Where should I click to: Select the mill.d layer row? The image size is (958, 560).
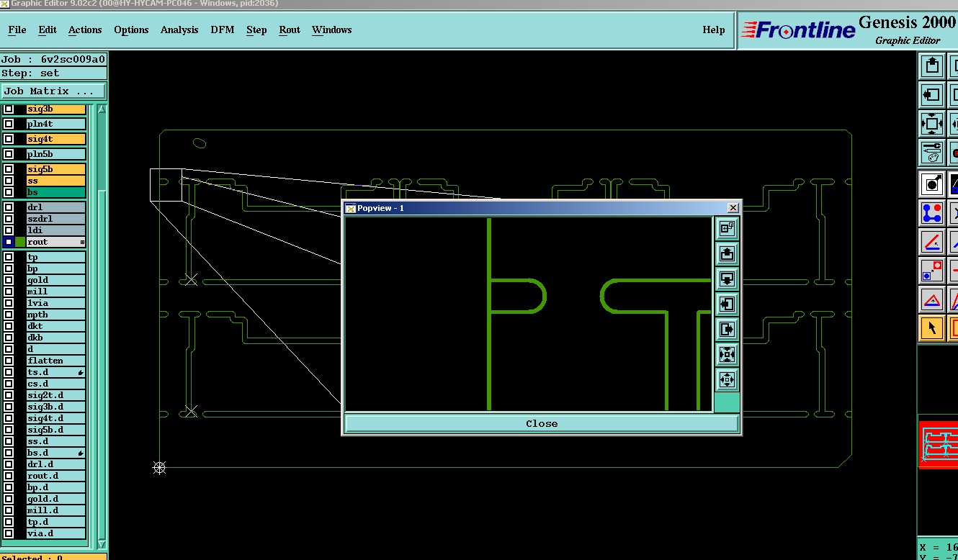56,510
